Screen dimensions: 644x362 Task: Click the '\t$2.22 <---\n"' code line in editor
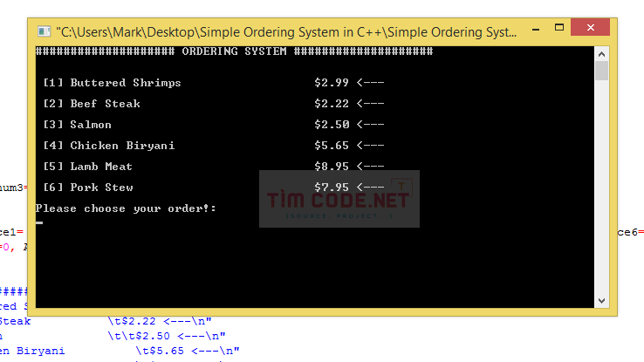coord(160,321)
